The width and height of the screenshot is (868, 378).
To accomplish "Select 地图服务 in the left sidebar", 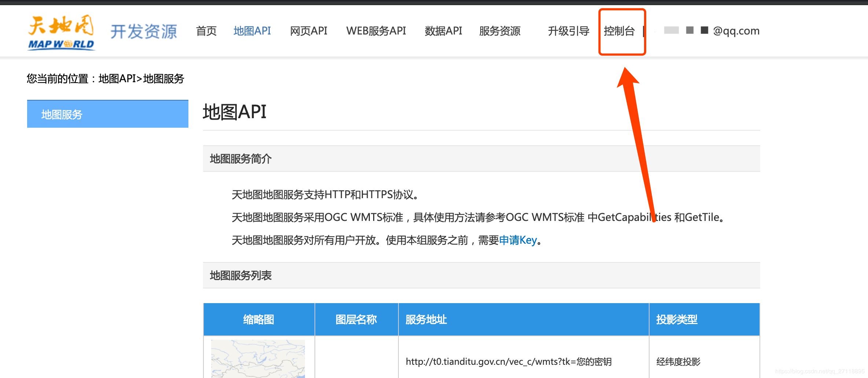I will [108, 114].
